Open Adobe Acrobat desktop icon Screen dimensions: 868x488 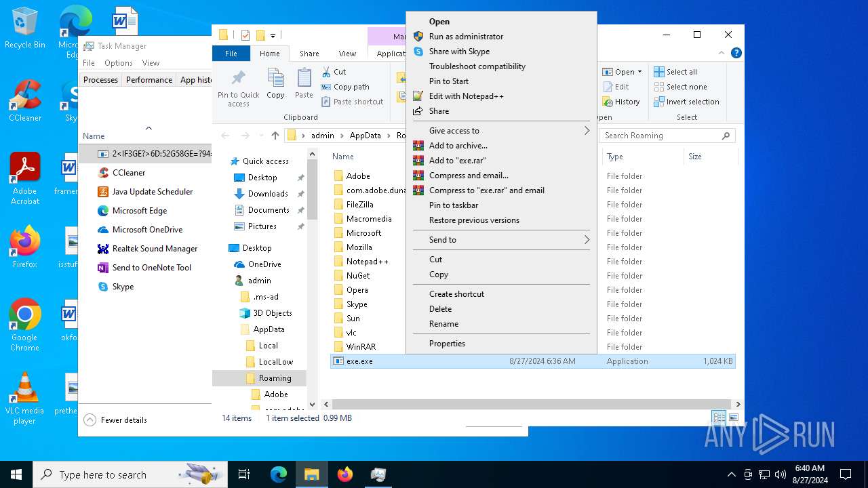24,179
